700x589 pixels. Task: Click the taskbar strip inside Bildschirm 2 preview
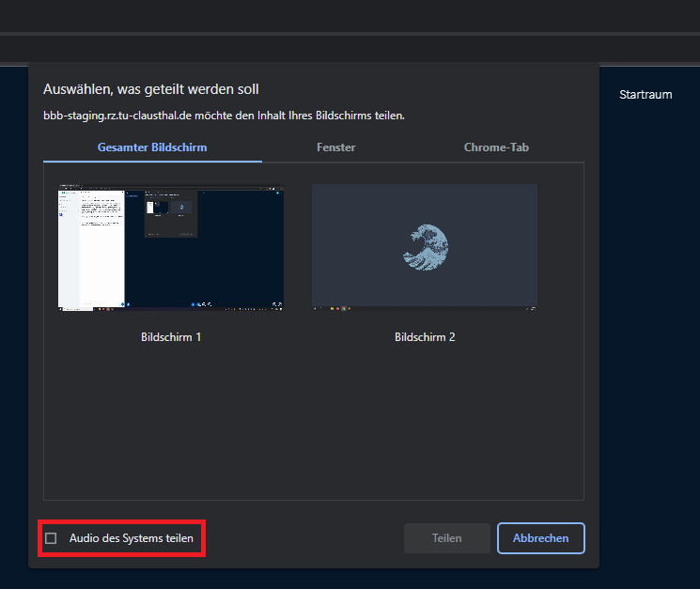tap(424, 307)
